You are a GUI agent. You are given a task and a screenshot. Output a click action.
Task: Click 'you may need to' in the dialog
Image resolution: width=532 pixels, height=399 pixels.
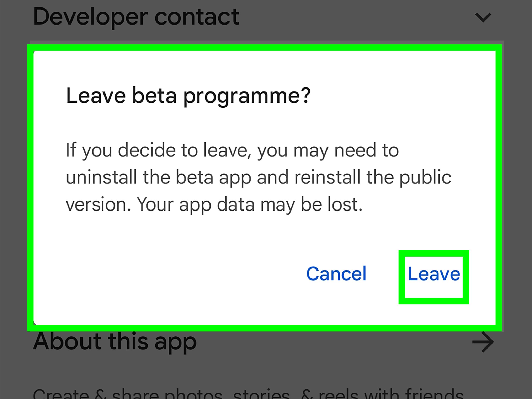(328, 150)
